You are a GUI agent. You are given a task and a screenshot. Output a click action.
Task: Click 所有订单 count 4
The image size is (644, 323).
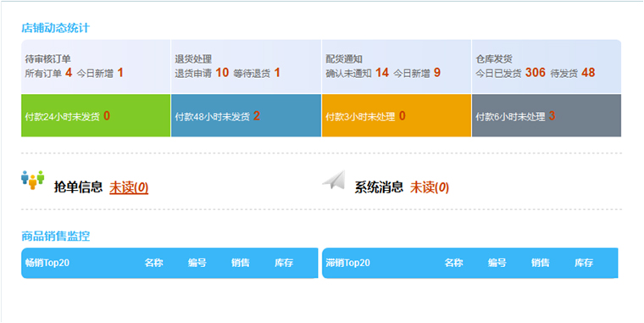[69, 73]
